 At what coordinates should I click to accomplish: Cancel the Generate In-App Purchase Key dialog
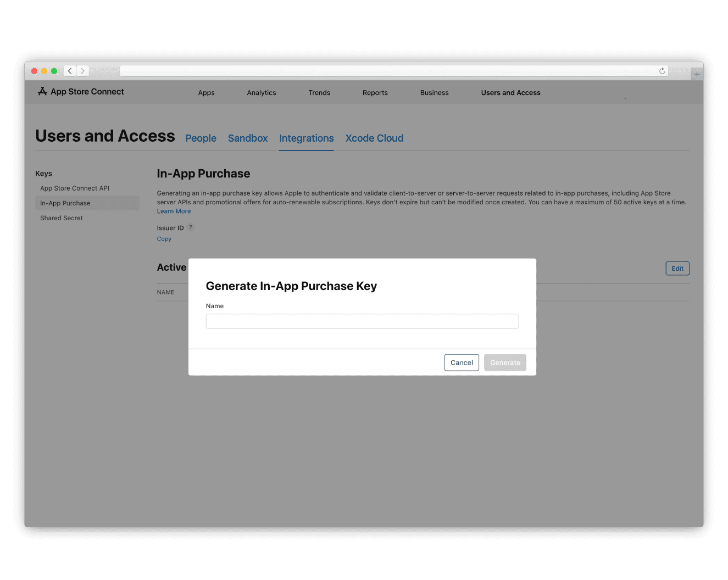(x=461, y=362)
